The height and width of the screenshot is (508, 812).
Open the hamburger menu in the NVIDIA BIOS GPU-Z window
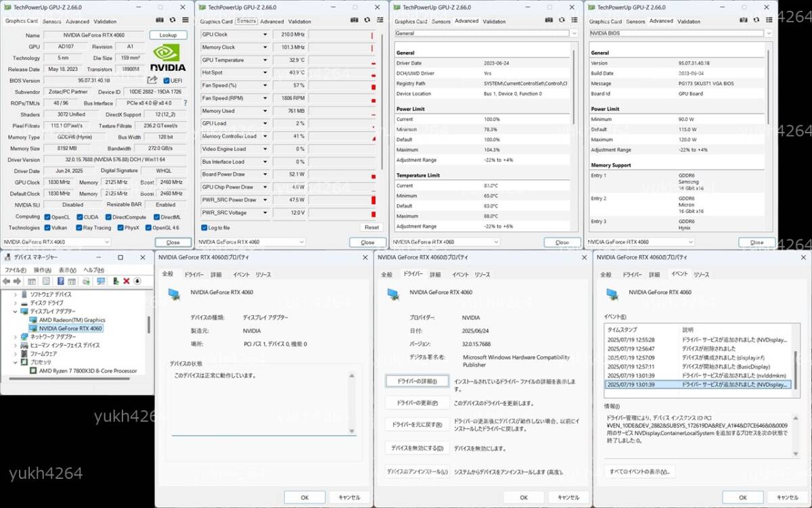[x=769, y=20]
